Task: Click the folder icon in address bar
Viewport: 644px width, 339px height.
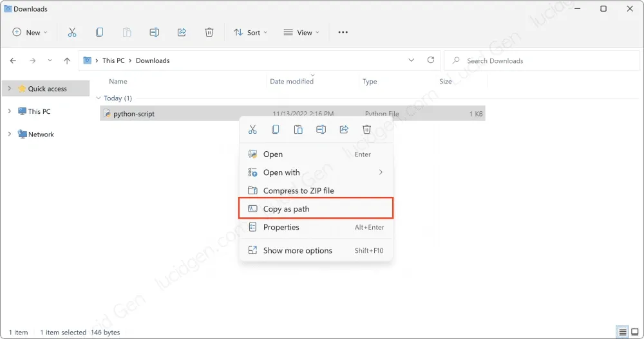Action: coord(87,60)
